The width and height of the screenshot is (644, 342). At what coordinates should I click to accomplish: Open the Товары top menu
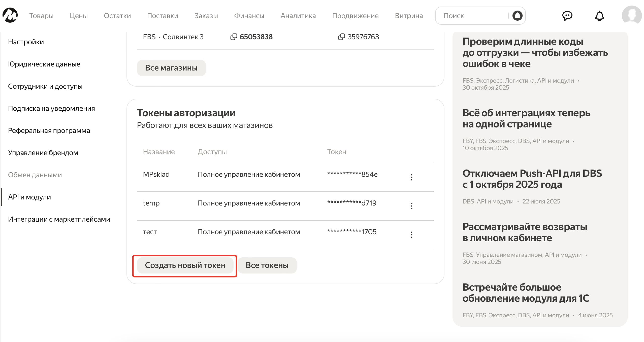(41, 16)
